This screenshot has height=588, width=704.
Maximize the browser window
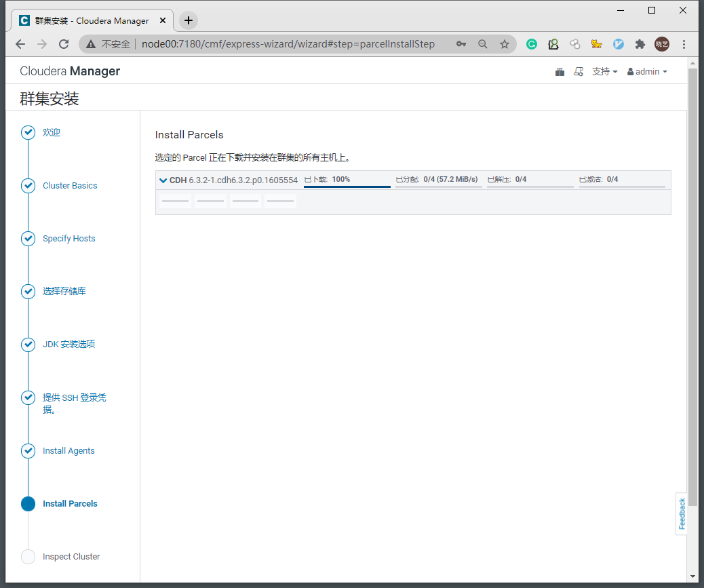coord(652,10)
